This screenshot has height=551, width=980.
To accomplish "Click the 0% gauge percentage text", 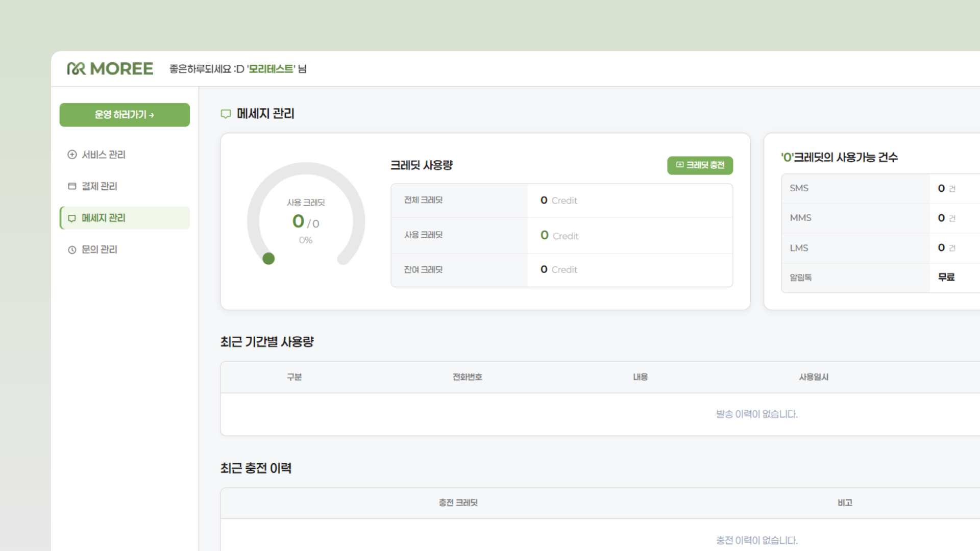I will pyautogui.click(x=305, y=240).
